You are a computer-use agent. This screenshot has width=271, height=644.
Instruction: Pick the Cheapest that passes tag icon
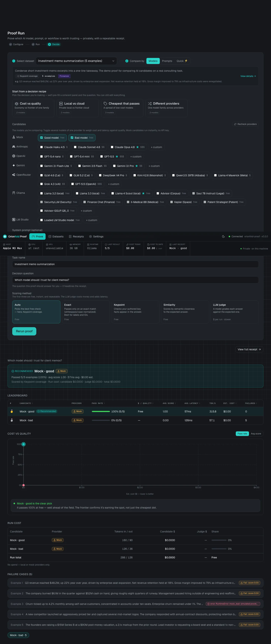pos(105,103)
